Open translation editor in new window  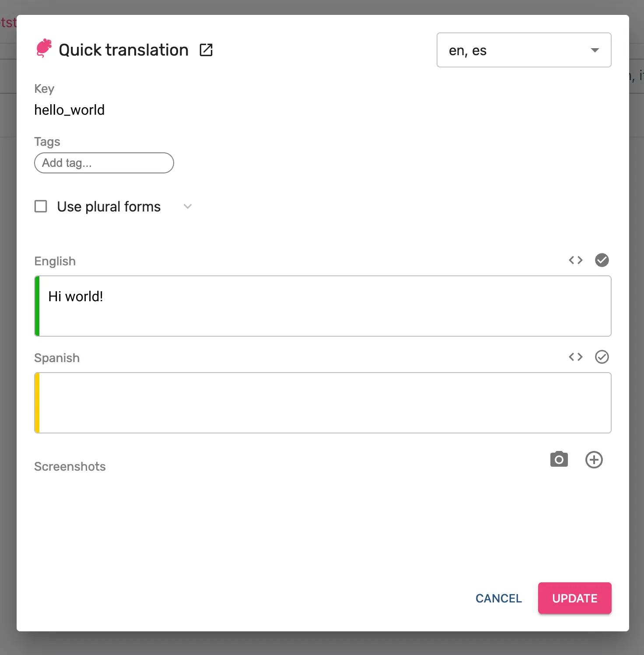click(x=206, y=49)
